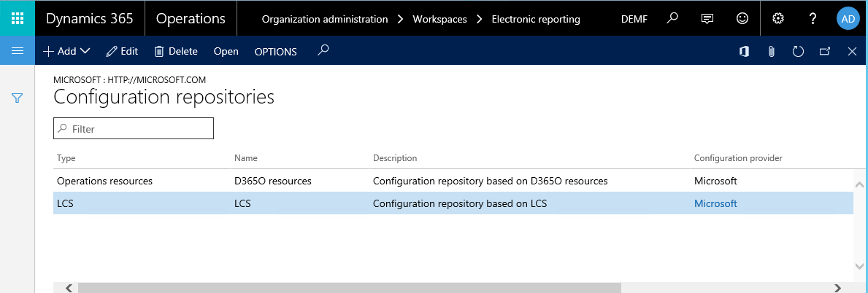This screenshot has height=293, width=868.
Task: Click the Filter input field
Action: coord(134,128)
